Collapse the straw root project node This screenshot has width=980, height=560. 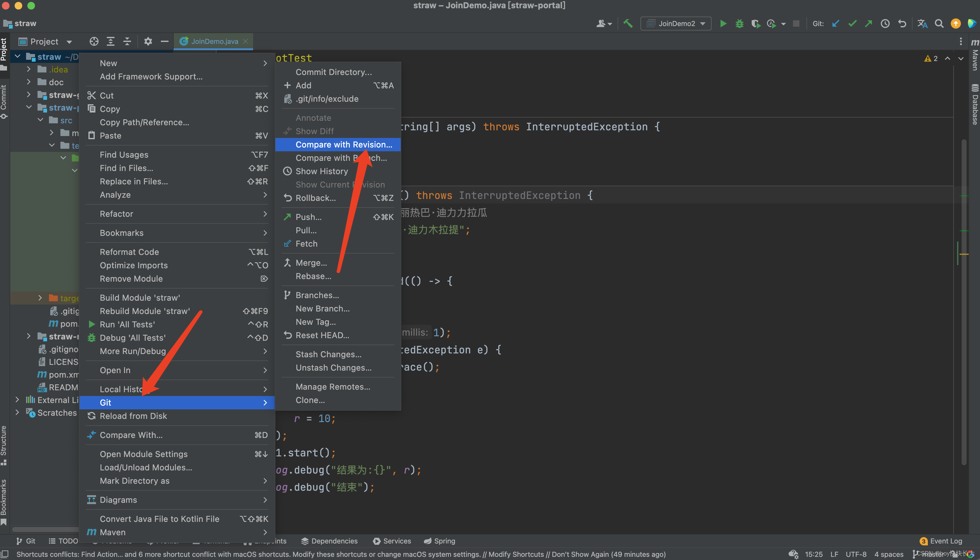[17, 57]
